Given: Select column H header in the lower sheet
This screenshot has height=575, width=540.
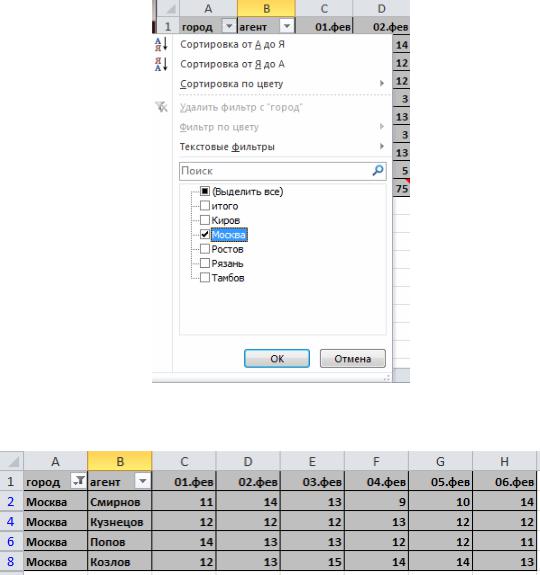Looking at the screenshot, I should [x=504, y=461].
